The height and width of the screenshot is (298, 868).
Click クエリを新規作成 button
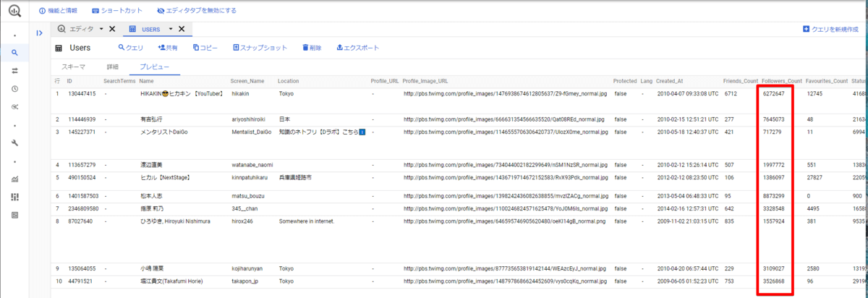831,29
